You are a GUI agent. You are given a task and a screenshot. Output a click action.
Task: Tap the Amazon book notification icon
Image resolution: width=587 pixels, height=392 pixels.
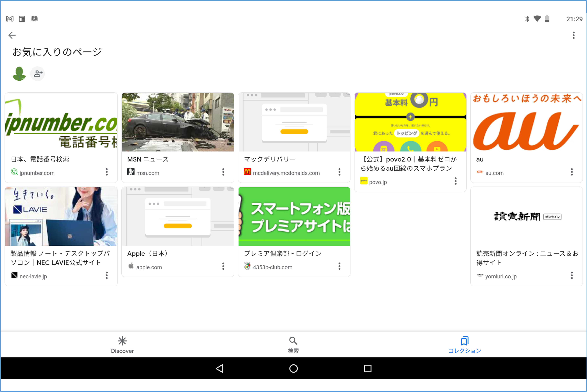click(34, 19)
